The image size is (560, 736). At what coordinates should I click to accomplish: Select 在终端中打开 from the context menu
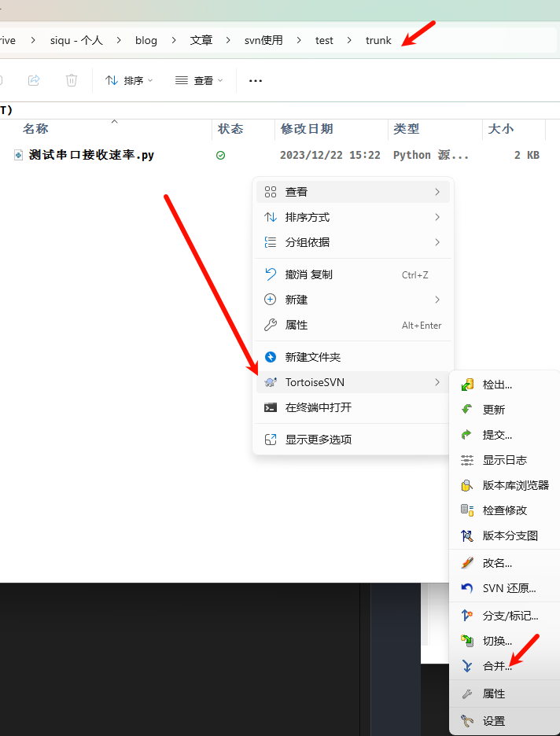tap(318, 407)
